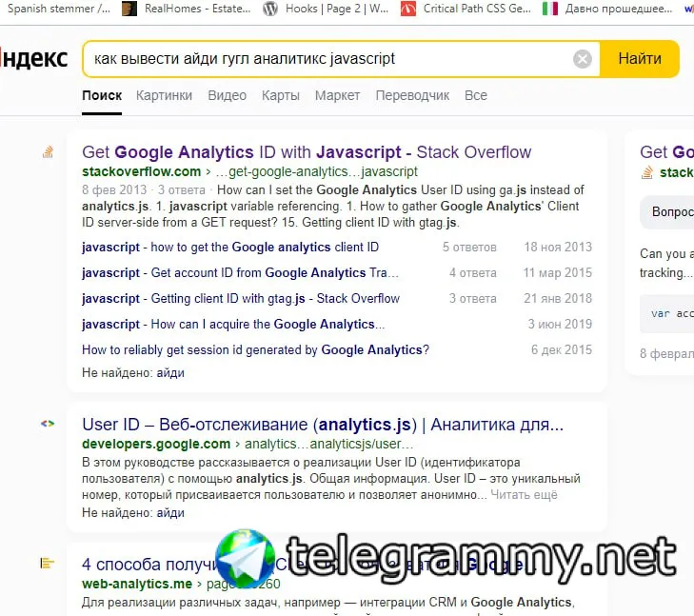
Task: Open User ID – Веб-отслеживание (analytics.js) result
Action: (323, 425)
